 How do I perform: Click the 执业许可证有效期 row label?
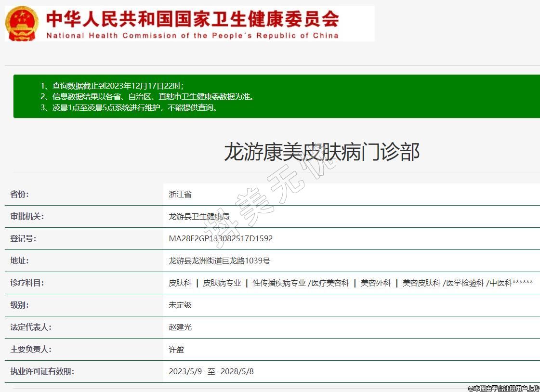[x=42, y=372]
